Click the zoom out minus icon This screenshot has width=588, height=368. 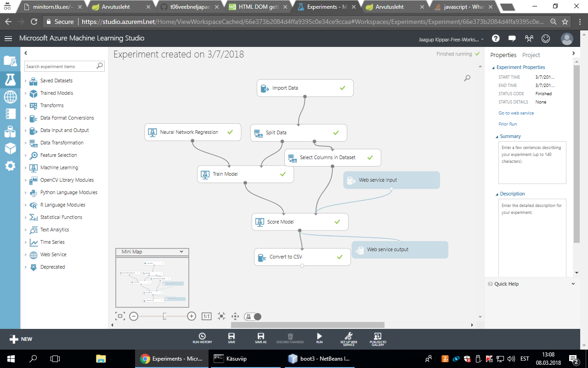(133, 316)
